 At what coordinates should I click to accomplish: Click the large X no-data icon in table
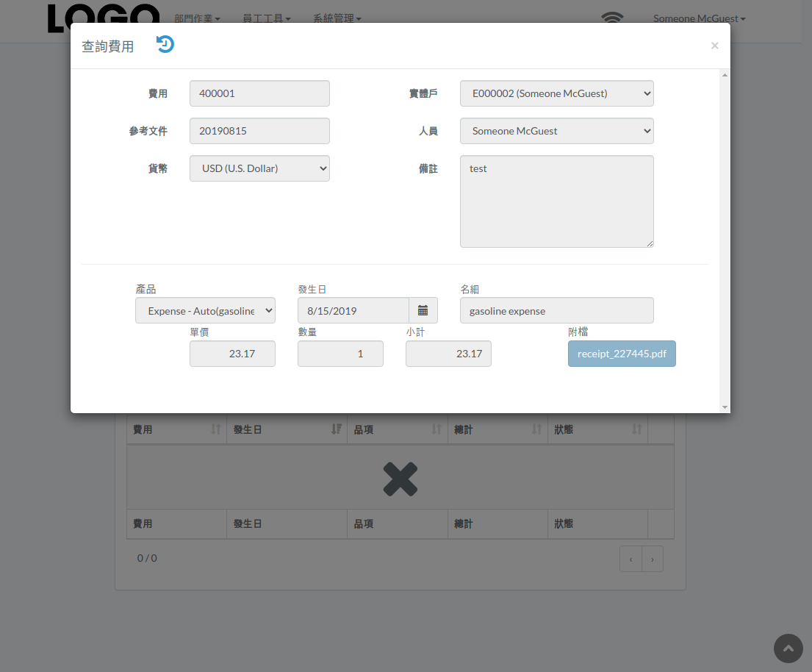click(x=400, y=479)
